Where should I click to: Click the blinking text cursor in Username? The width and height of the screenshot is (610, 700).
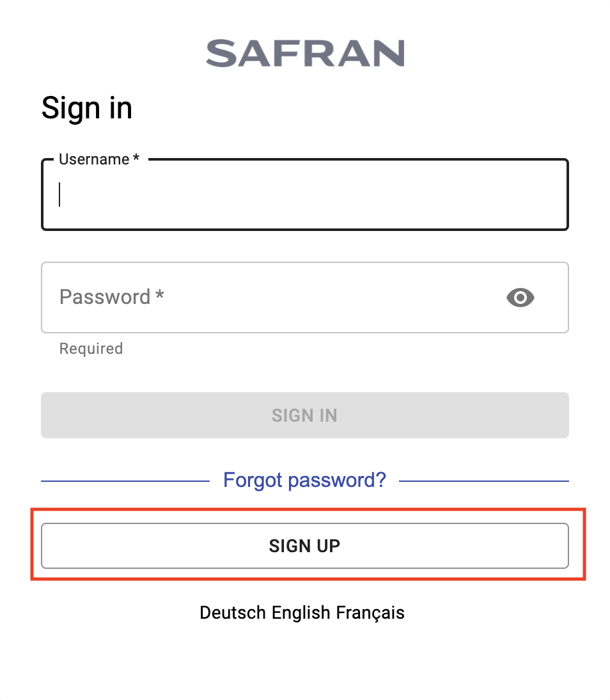59,195
